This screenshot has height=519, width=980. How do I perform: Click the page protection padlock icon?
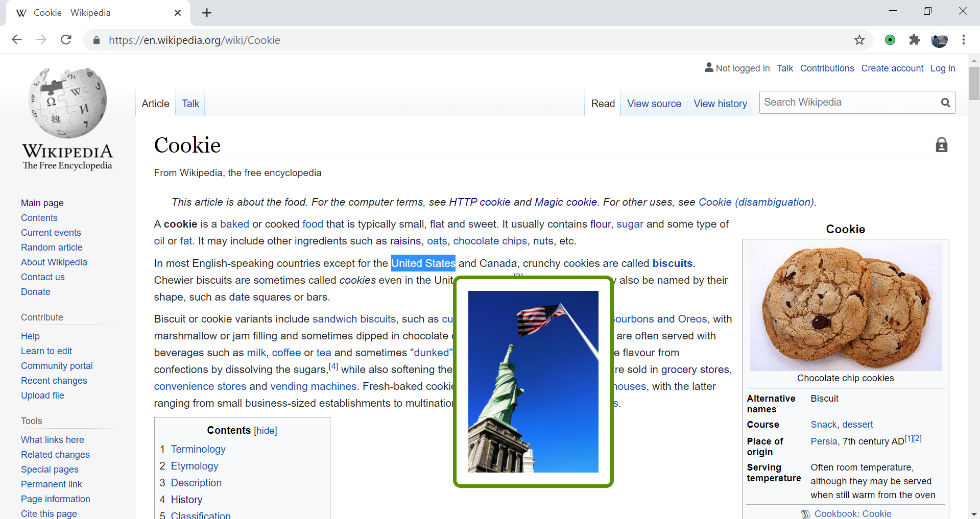(942, 145)
